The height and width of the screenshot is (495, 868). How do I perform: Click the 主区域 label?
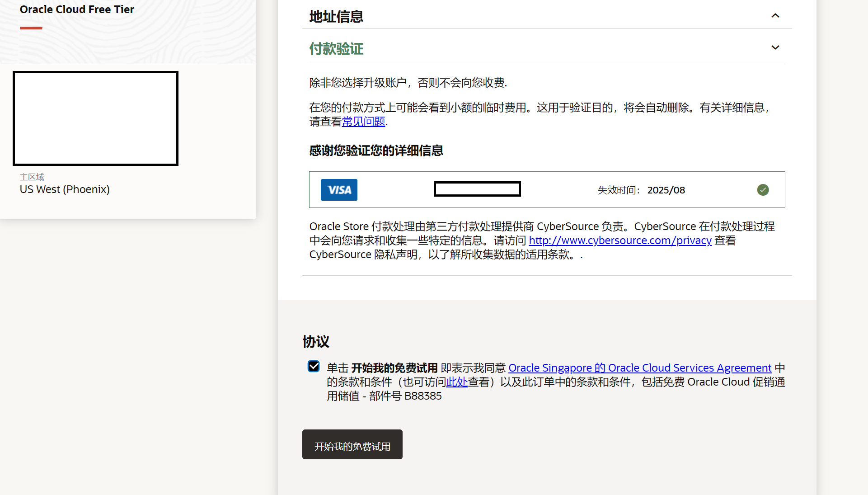click(x=32, y=177)
